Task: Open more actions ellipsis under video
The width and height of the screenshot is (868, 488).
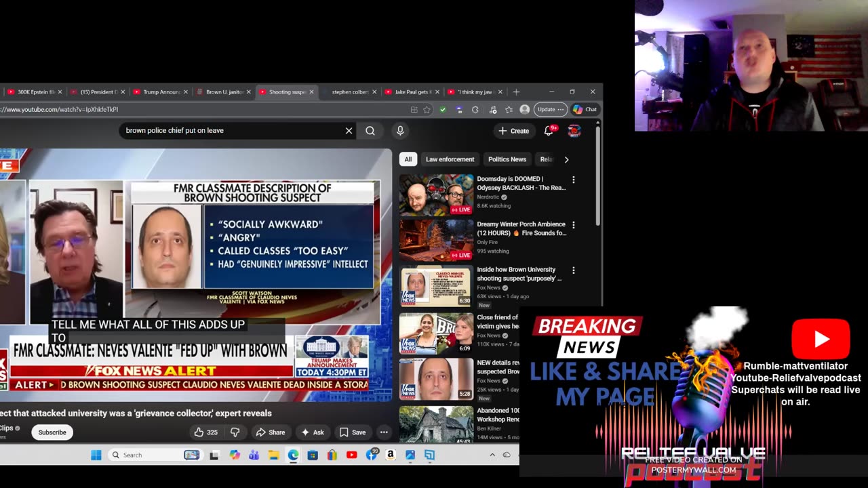Action: coord(384,432)
